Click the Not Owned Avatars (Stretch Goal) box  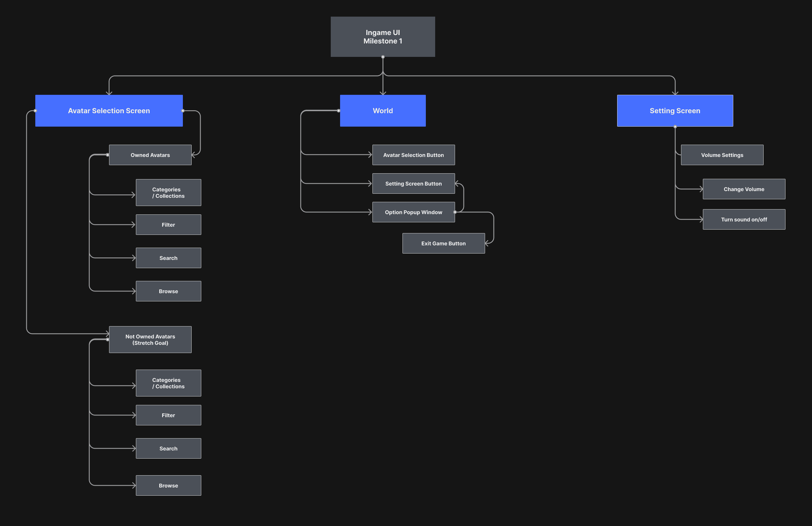tap(150, 340)
